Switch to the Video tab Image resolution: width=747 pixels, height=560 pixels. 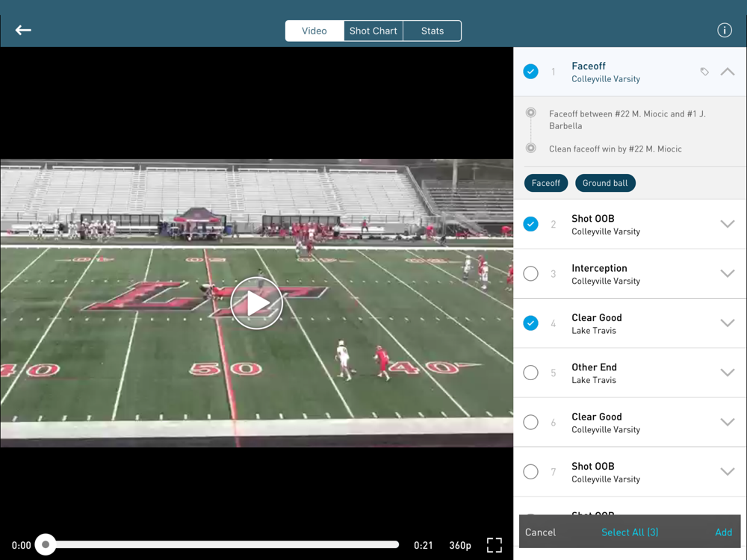314,31
